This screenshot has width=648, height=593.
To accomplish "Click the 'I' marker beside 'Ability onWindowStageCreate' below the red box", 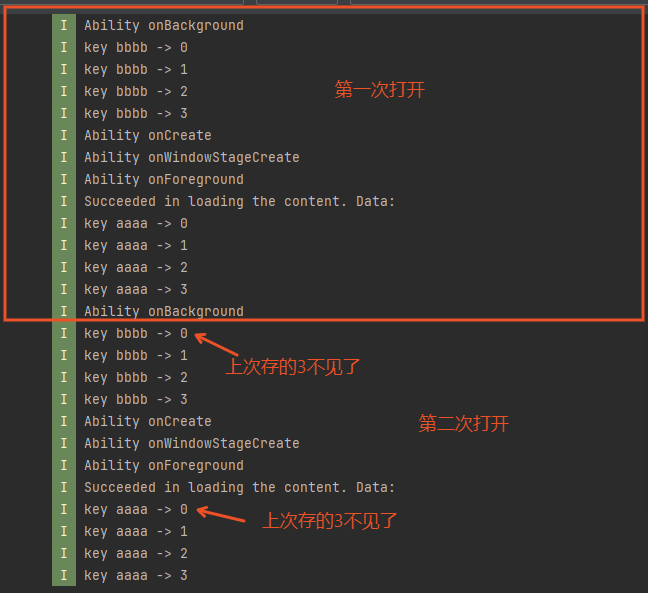I will (64, 443).
